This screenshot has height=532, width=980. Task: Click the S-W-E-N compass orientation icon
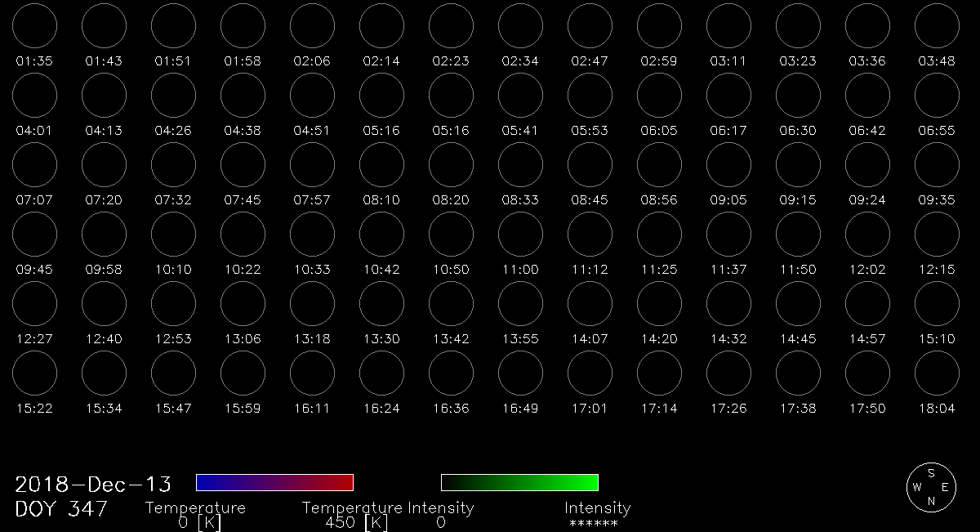coord(930,488)
